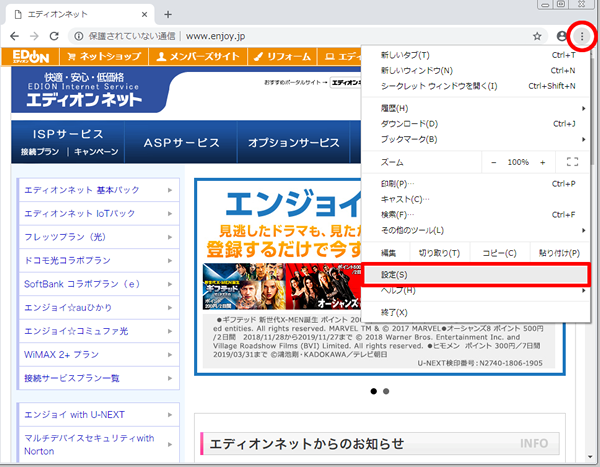Expand ヘルプ(H) submenu
600x467 pixels.
[476, 291]
